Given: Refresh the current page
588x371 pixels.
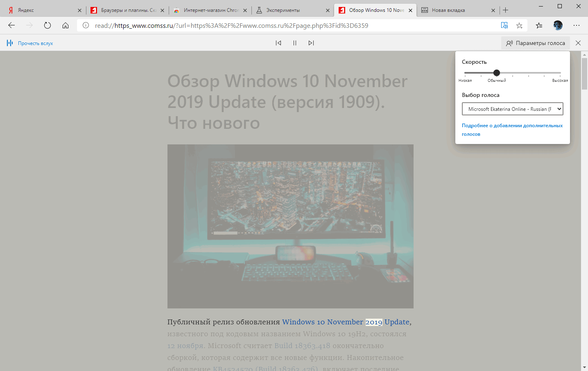Looking at the screenshot, I should tap(47, 25).
